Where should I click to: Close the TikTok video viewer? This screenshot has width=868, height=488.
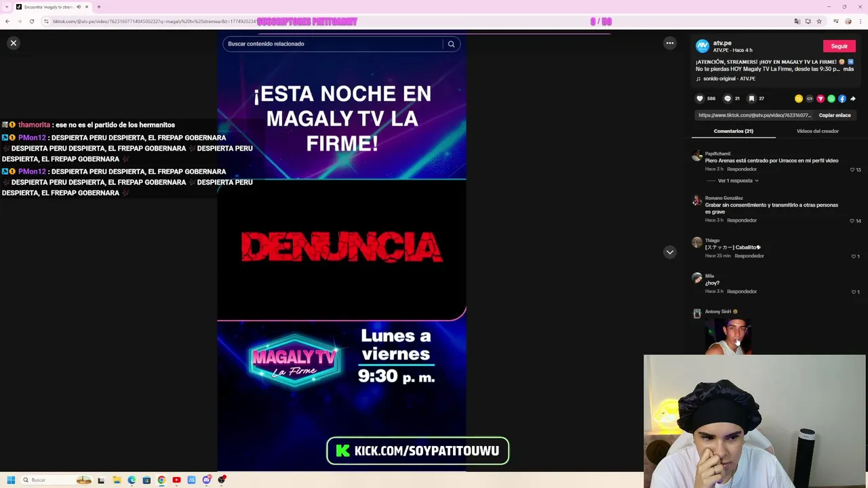click(13, 43)
